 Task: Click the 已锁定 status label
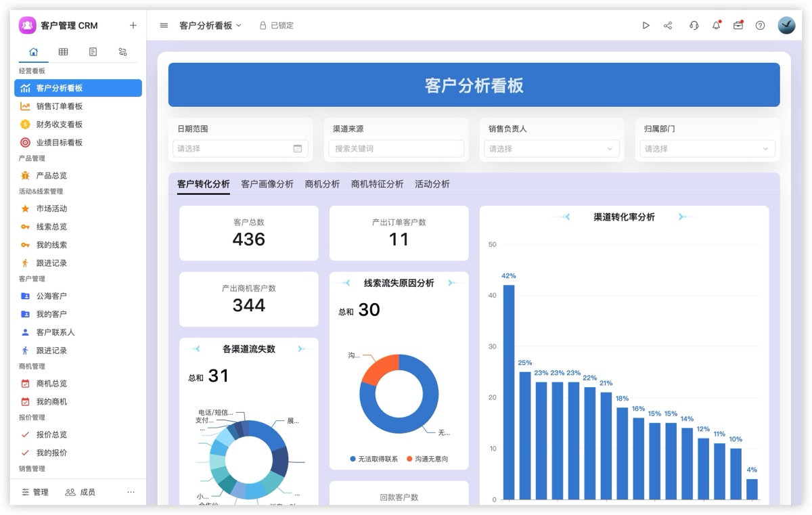coord(282,25)
